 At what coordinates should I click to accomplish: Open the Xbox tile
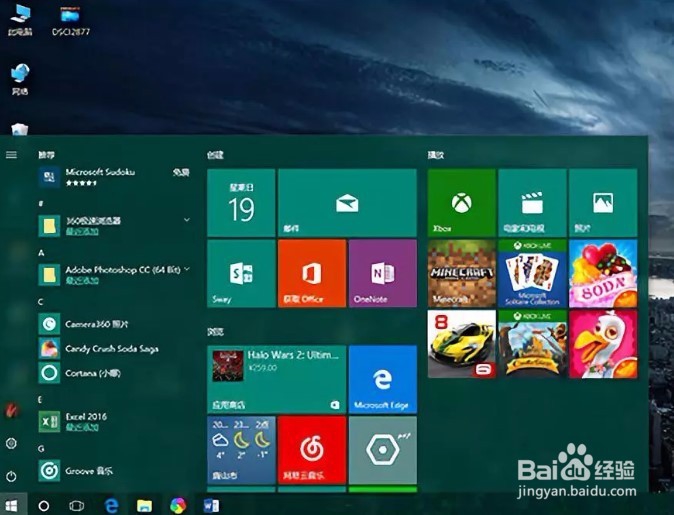(x=462, y=202)
